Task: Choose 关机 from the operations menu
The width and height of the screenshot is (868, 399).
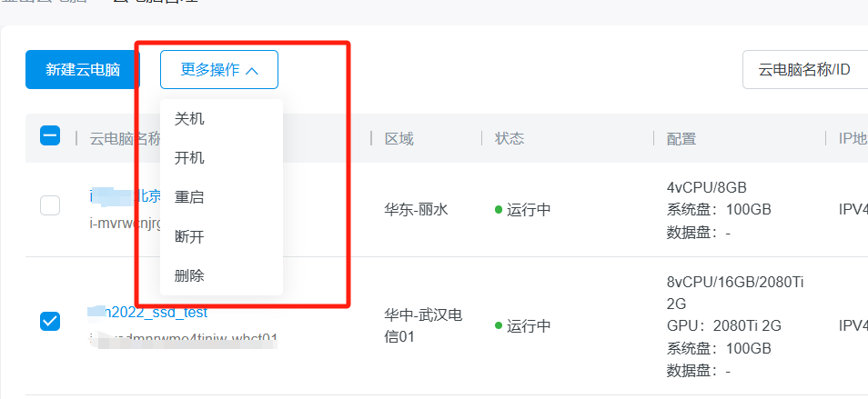Action: (x=189, y=119)
